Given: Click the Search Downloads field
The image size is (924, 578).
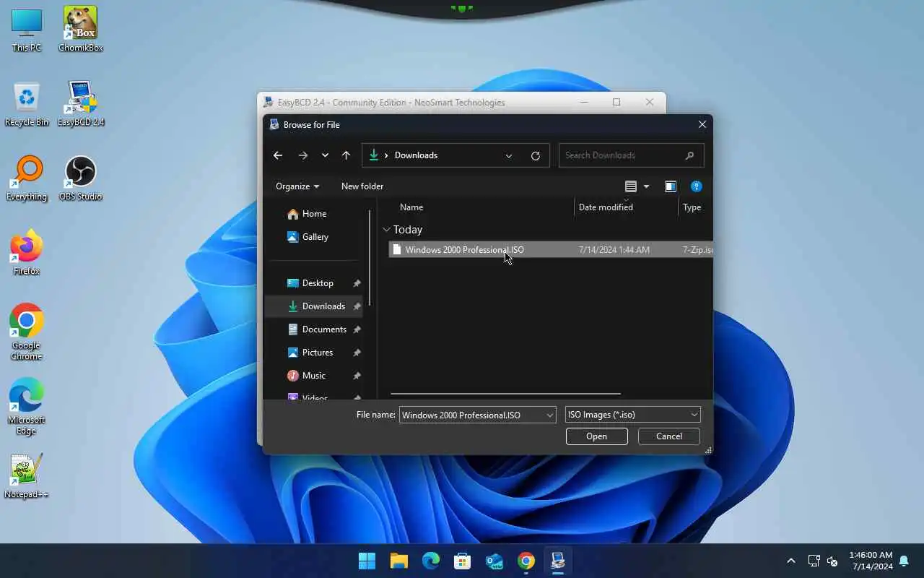Looking at the screenshot, I should pos(631,155).
